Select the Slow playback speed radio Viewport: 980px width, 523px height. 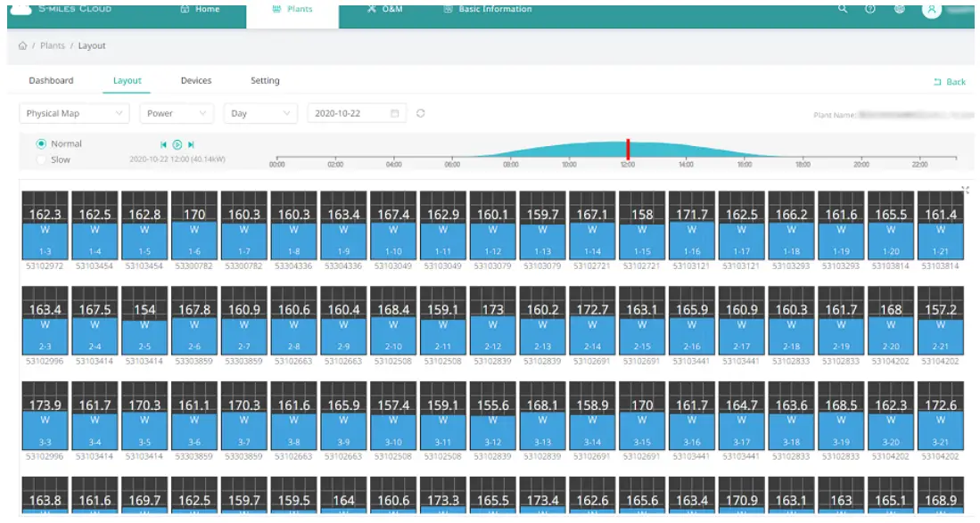(x=41, y=160)
